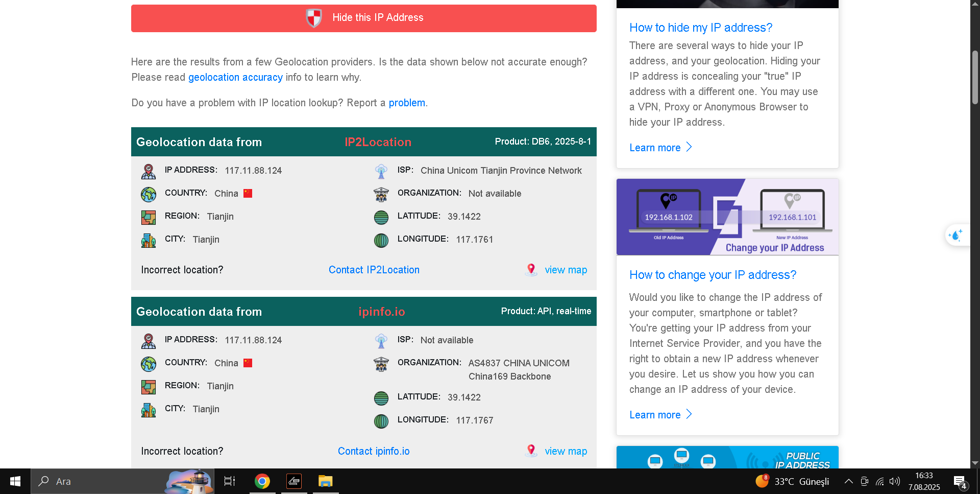Click the region map icon in ipinfo.io section
The width and height of the screenshot is (980, 494).
click(x=149, y=387)
